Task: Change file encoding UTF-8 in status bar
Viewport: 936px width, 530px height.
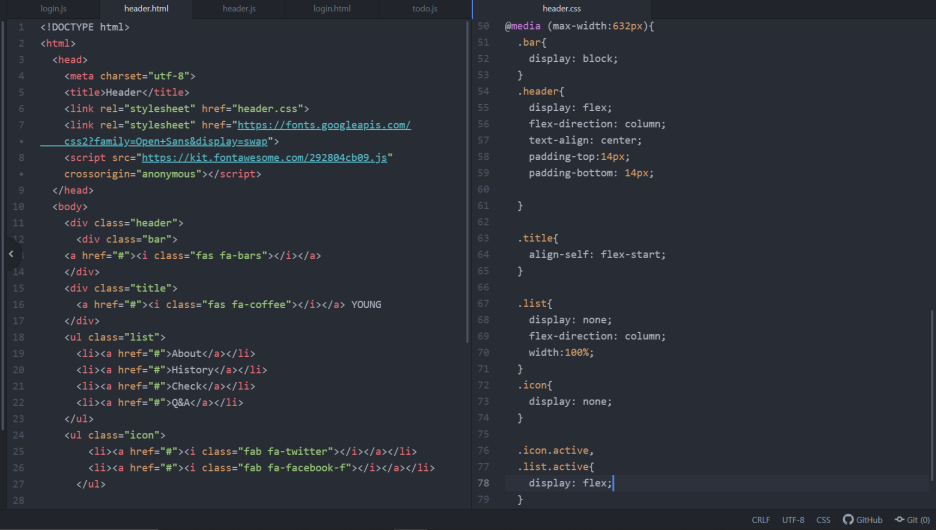Action: pos(793,520)
